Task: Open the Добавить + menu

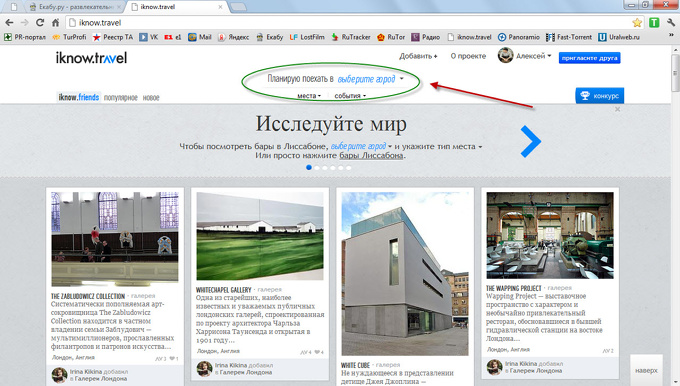Action: coord(418,56)
